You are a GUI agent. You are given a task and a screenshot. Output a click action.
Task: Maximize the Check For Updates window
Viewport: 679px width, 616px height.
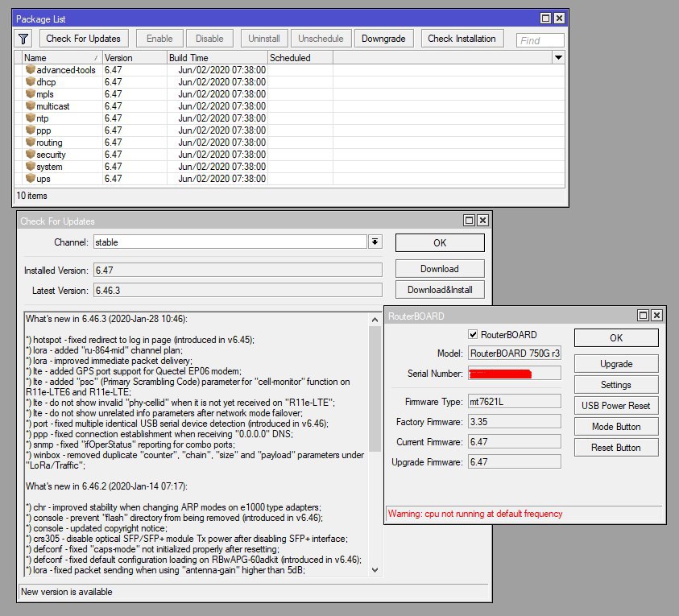click(469, 221)
